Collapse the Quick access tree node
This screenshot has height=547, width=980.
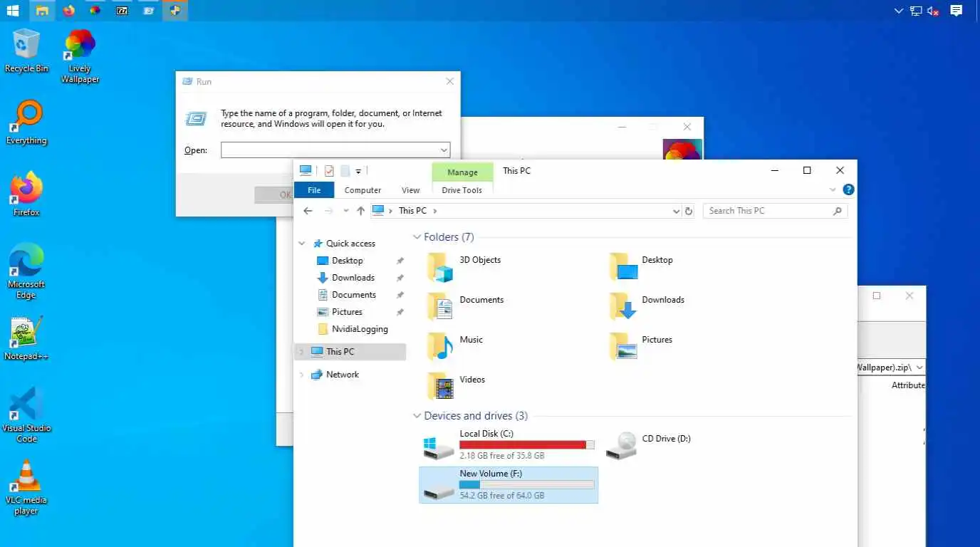pyautogui.click(x=302, y=244)
